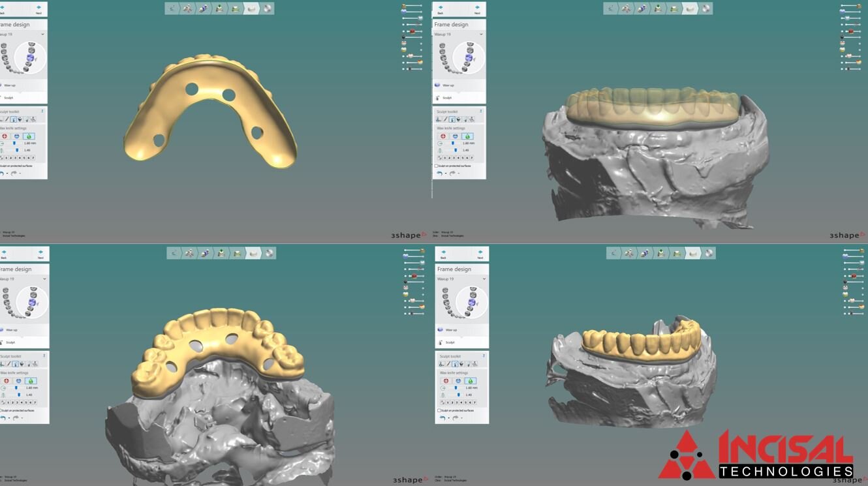Viewport: 868px width, 486px height.
Task: Click Next in the Incisal-logo view
Action: click(480, 253)
